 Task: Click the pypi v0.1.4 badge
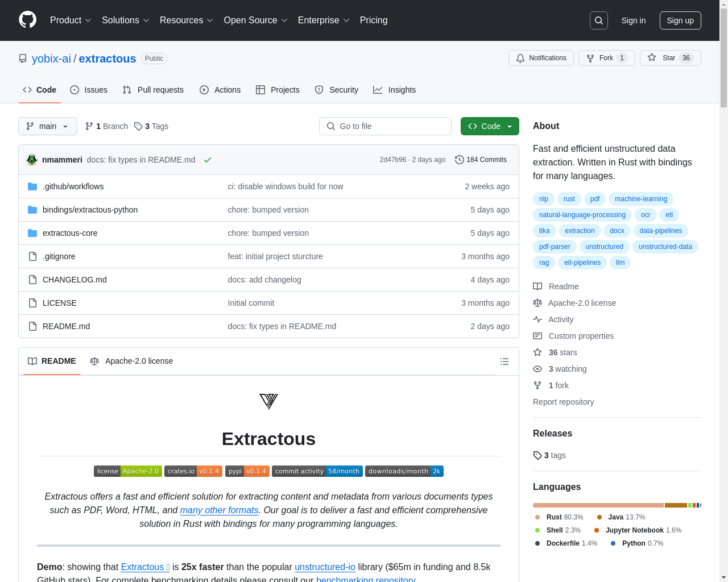point(247,471)
